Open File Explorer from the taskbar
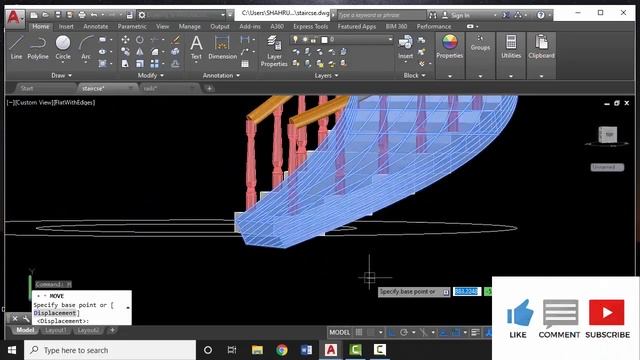This screenshot has width=640, height=360. tap(257, 350)
